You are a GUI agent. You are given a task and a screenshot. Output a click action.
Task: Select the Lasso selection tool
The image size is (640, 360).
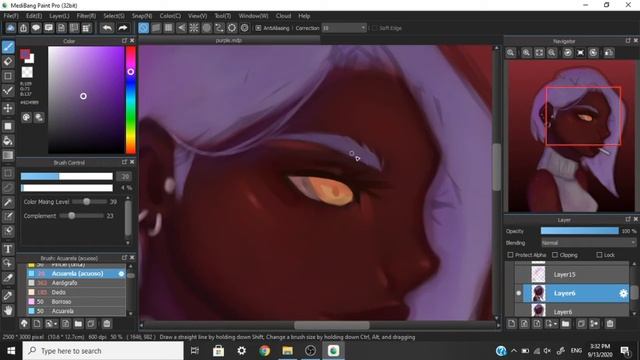(8, 188)
